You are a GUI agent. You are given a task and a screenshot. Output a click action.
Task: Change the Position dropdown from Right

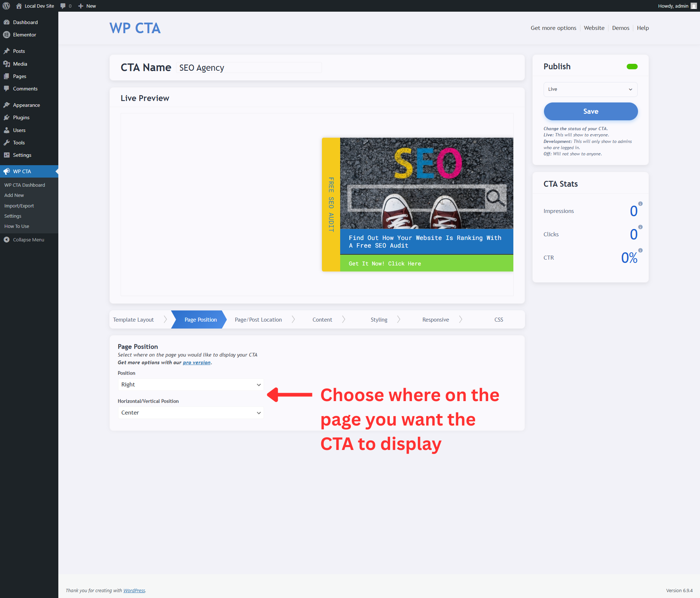click(190, 384)
